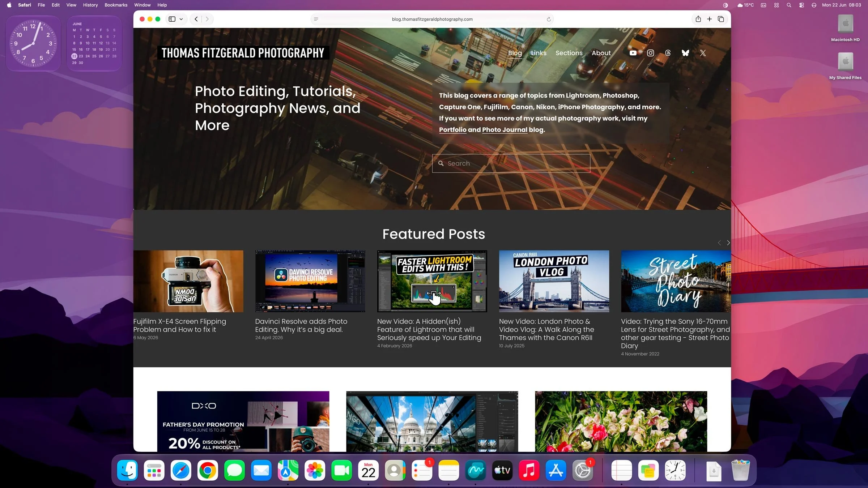Reload the page in Safari
Screen dimensions: 868x488
(549, 19)
